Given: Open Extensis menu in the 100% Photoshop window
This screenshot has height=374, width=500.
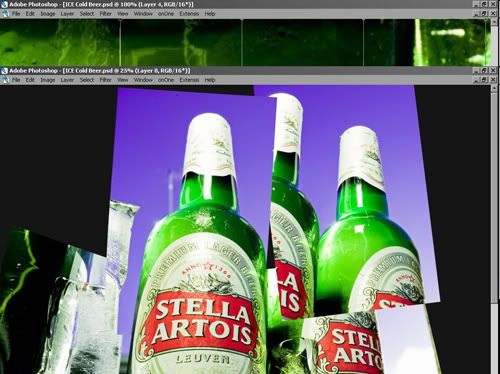Looking at the screenshot, I should [x=189, y=14].
